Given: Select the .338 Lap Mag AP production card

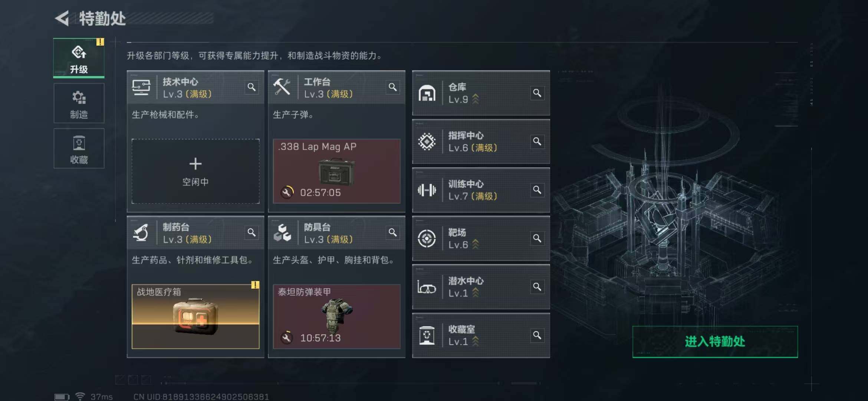Looking at the screenshot, I should pos(337,171).
